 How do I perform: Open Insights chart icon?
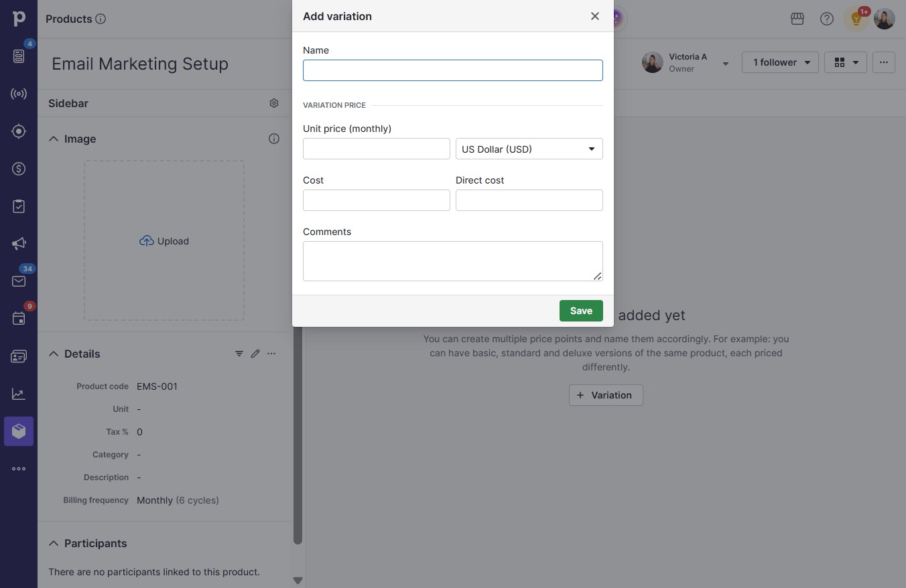pos(19,394)
